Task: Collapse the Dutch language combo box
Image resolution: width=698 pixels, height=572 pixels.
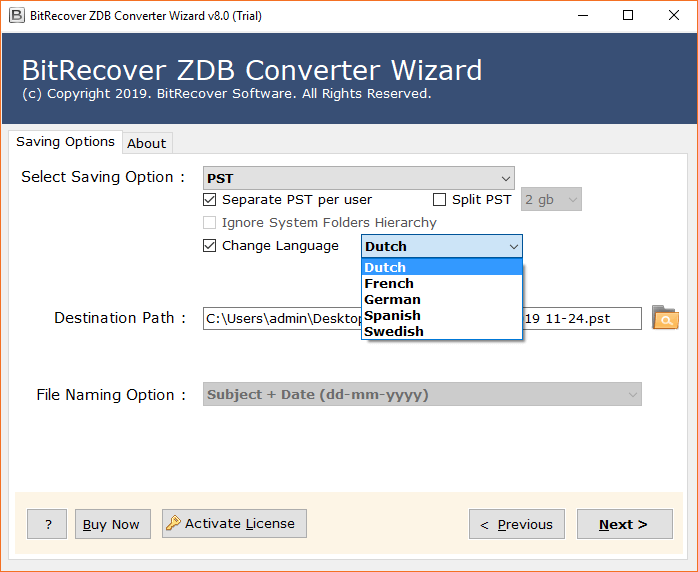Action: [442, 246]
